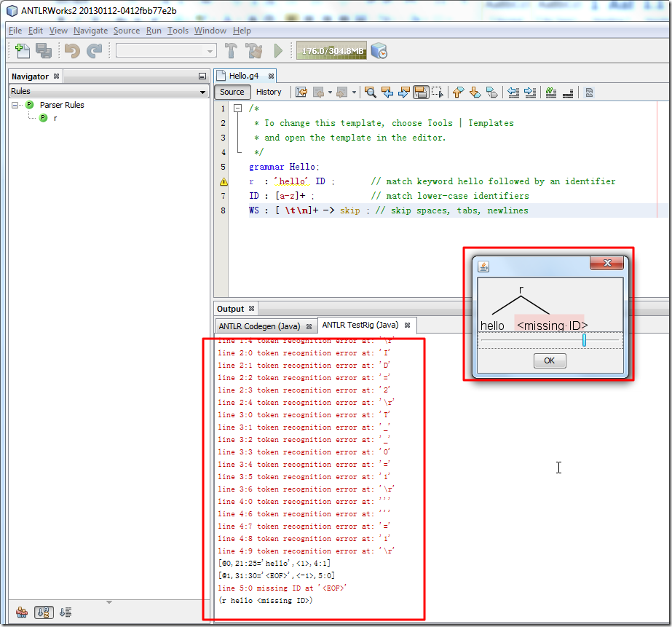
Task: Open the Forward navigation dropdown arrow
Action: (x=354, y=92)
